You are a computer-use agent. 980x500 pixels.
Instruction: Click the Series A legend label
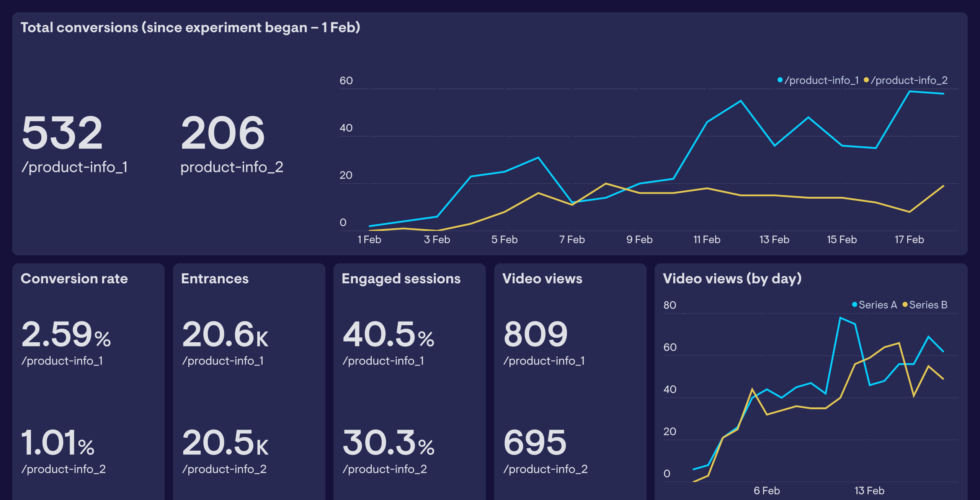point(878,305)
